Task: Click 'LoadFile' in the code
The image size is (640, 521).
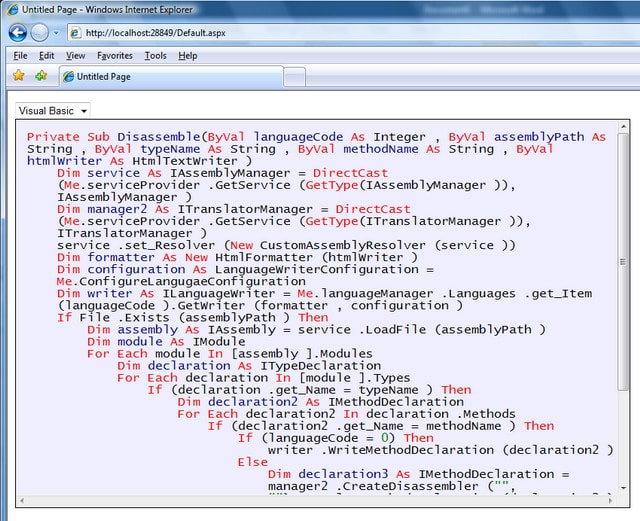Action: pyautogui.click(x=396, y=330)
